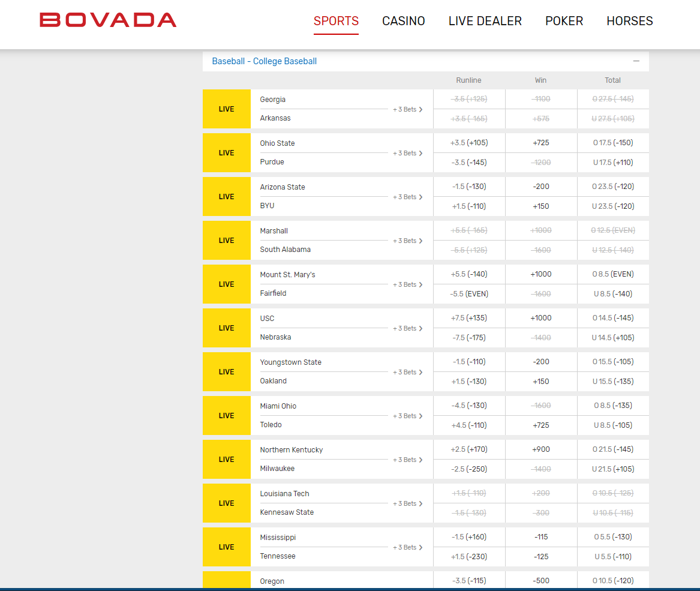700x591 pixels.
Task: Select Milwaukee runline -2.5 (-250)
Action: pos(469,469)
